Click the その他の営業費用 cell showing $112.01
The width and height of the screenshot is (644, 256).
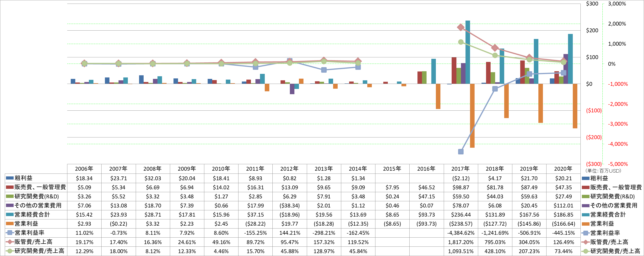pos(563,206)
